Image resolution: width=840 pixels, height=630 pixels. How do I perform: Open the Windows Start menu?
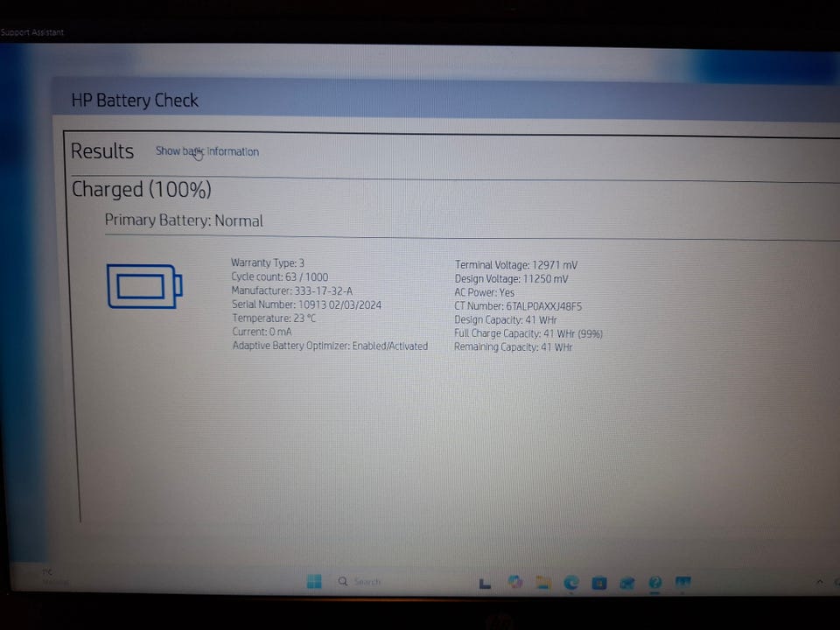pyautogui.click(x=314, y=581)
